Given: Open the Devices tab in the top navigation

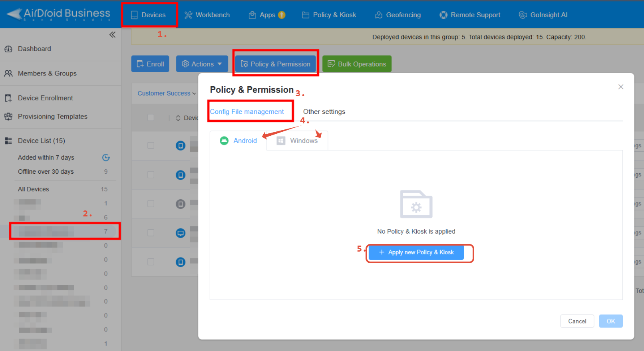Looking at the screenshot, I should pos(149,15).
